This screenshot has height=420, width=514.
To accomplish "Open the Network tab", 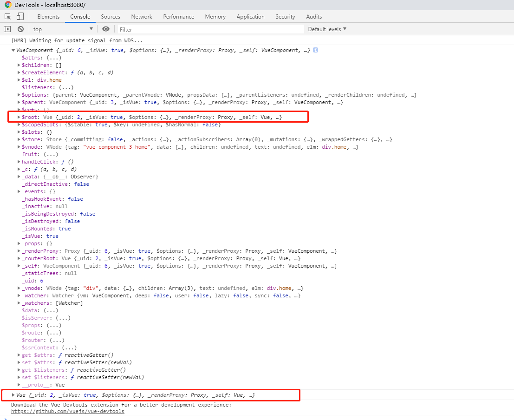I will click(142, 17).
